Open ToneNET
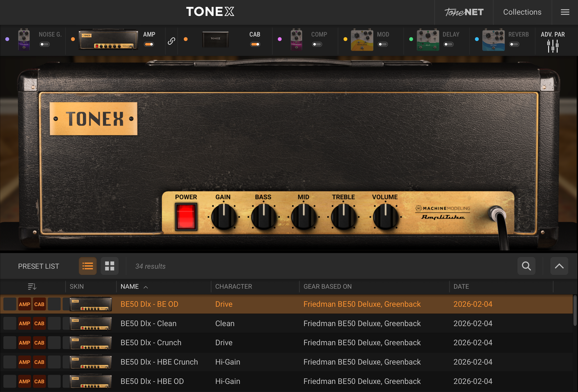The image size is (578, 392). pos(464,12)
